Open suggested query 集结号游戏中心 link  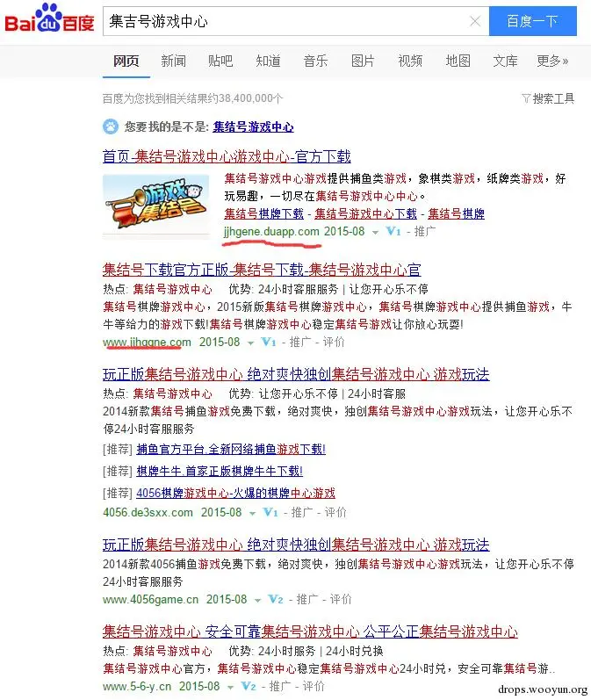253,126
